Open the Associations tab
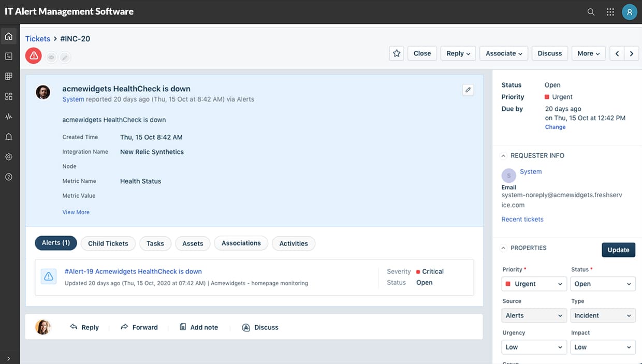 (241, 243)
